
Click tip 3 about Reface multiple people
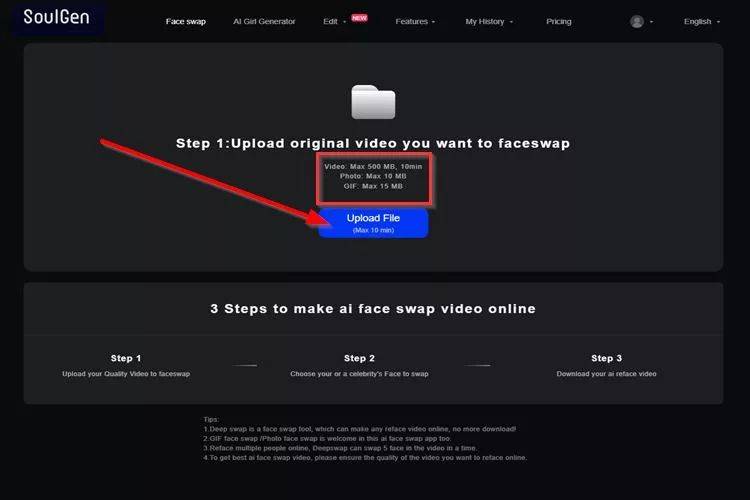tap(340, 448)
